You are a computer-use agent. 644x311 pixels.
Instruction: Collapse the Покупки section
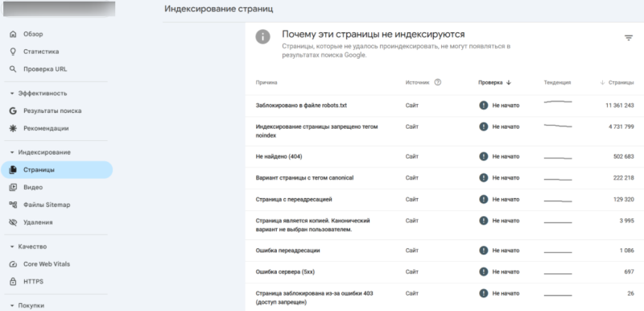click(x=12, y=305)
